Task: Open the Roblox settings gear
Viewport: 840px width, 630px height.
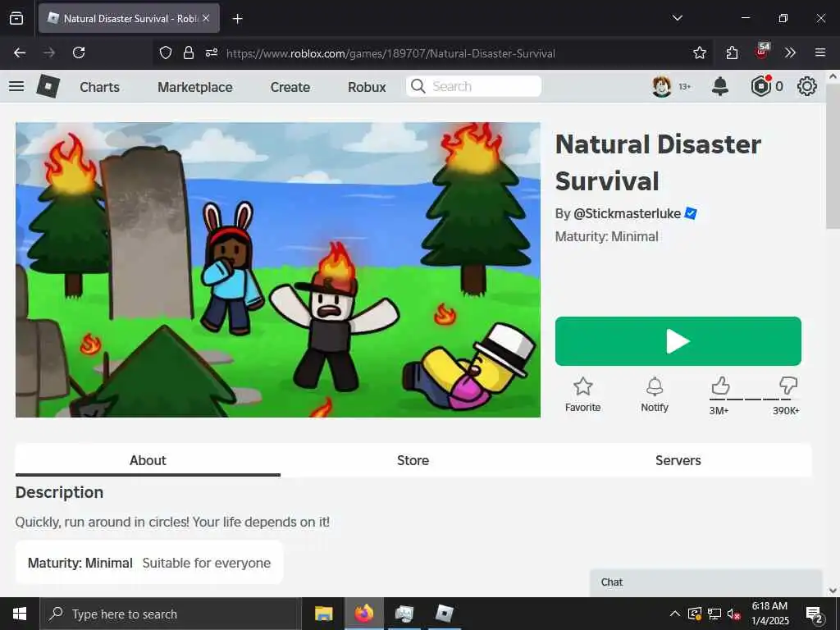Action: [807, 86]
